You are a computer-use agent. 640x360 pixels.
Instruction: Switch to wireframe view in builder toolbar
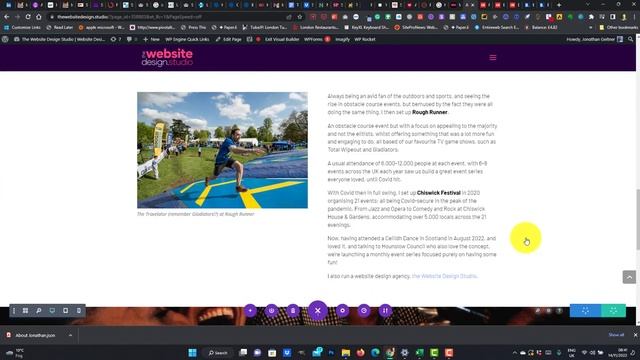point(25,311)
